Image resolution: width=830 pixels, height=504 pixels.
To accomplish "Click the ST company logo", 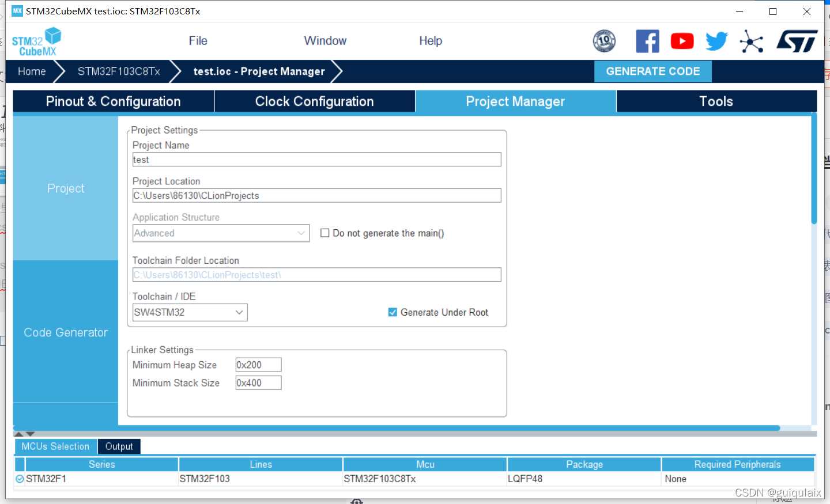I will point(797,41).
